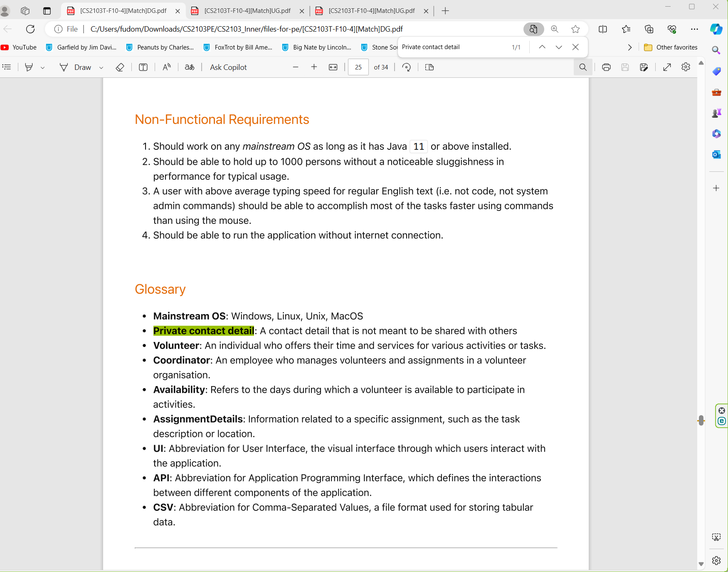Image resolution: width=728 pixels, height=572 pixels.
Task: Expand the Draw tool options arrow
Action: pyautogui.click(x=101, y=67)
